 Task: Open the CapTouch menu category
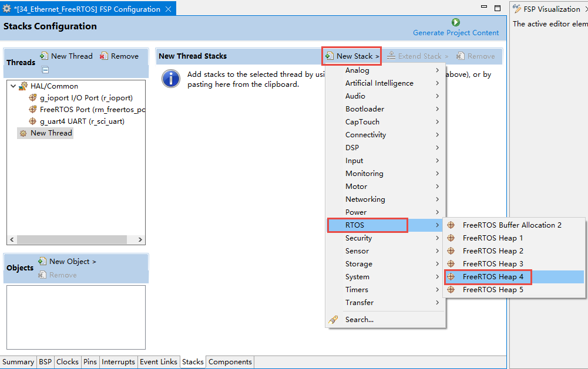(x=385, y=122)
